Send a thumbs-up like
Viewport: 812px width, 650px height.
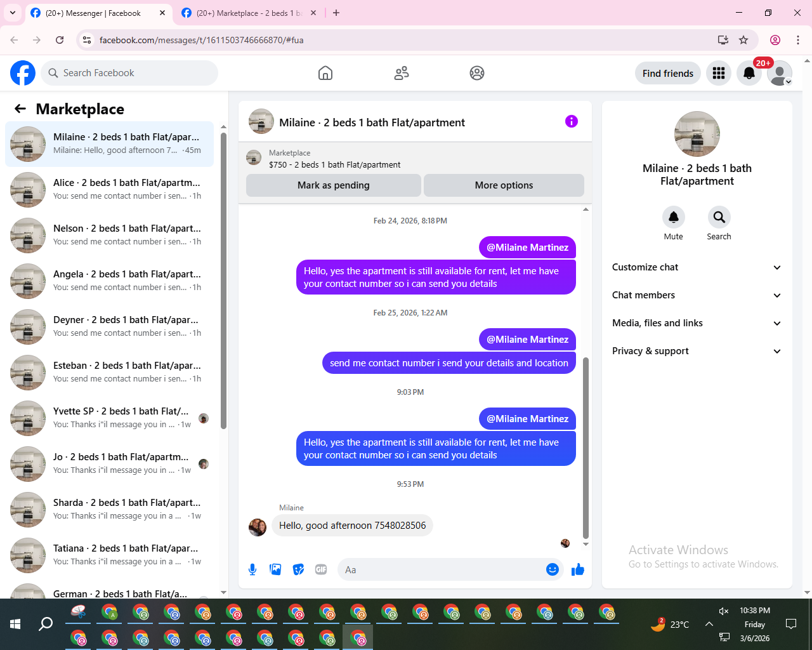pos(577,569)
